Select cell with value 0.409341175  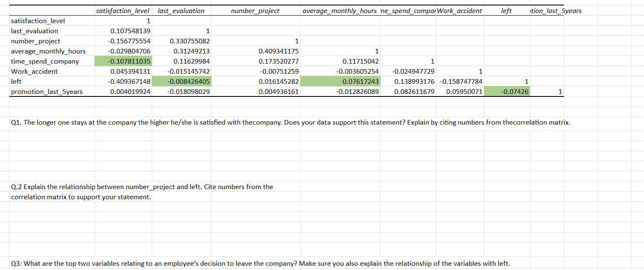255,51
